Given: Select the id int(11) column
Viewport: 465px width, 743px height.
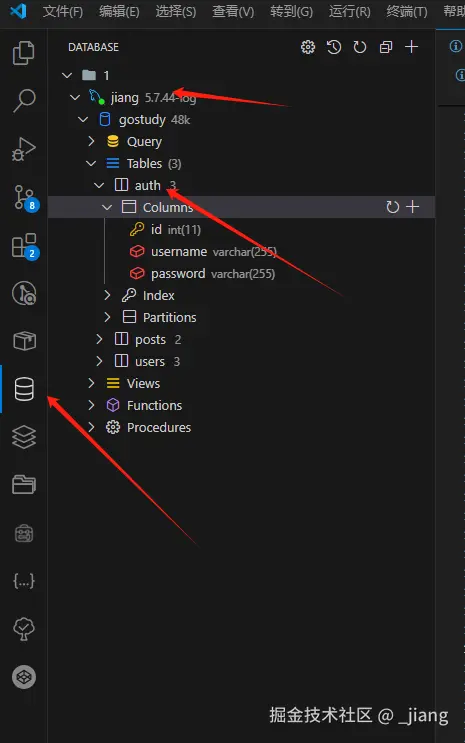Looking at the screenshot, I should tap(241, 229).
